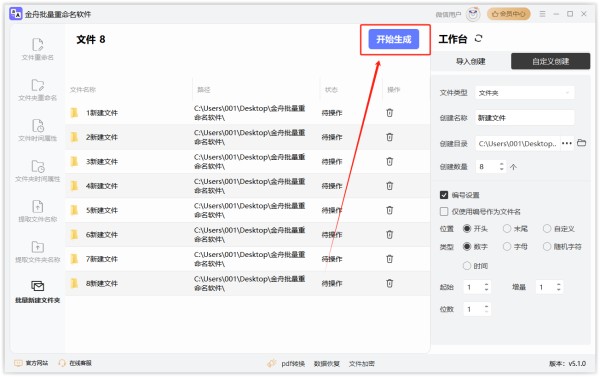Click the 状态 column header
600x377 pixels.
[331, 90]
